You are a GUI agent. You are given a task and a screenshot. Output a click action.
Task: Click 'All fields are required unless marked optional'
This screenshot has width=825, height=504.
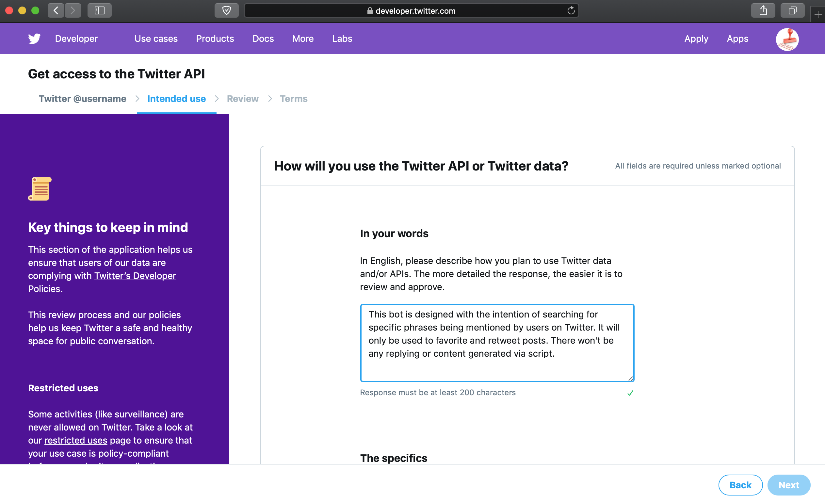pyautogui.click(x=698, y=166)
